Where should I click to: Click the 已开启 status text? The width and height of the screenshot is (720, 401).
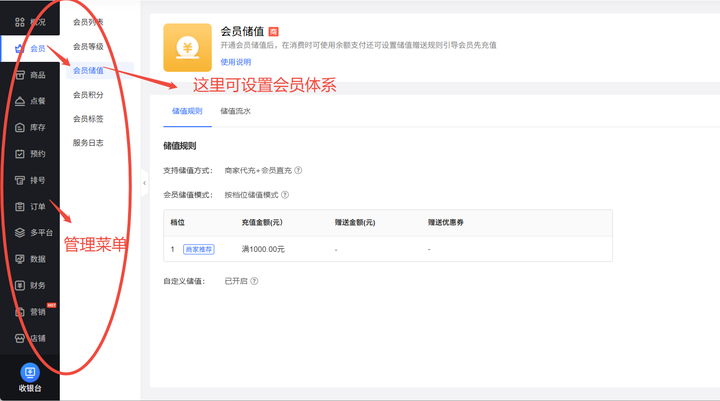(x=236, y=281)
